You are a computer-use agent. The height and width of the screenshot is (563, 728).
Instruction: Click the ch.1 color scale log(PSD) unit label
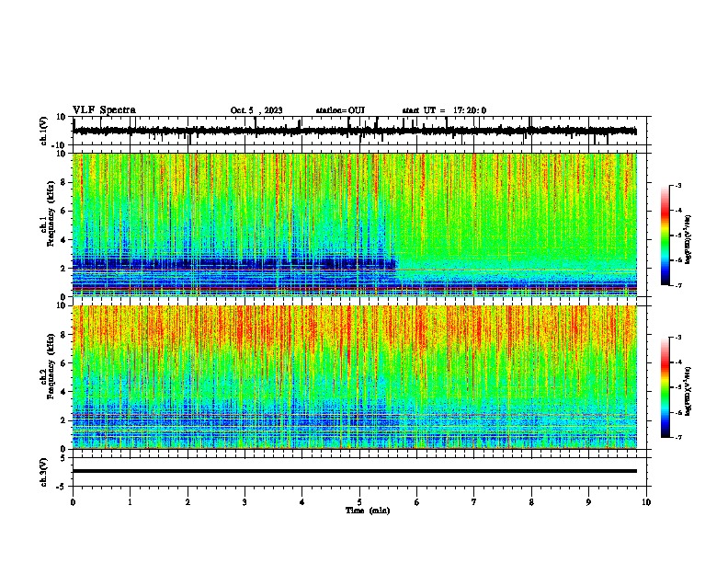click(x=688, y=239)
